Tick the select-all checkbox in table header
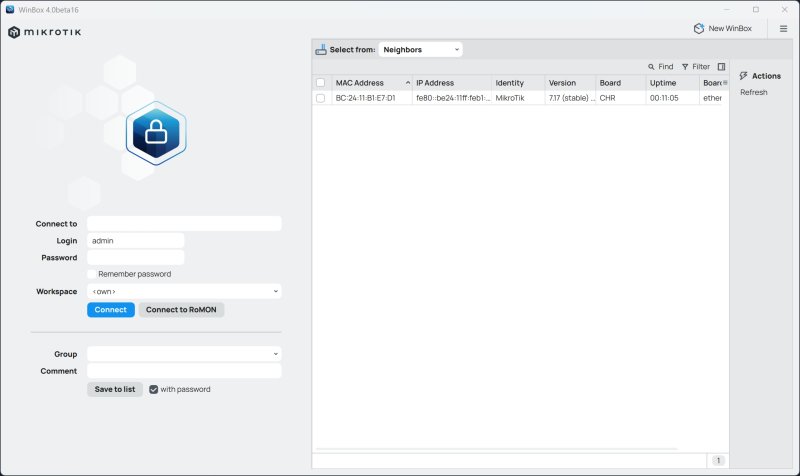Screen dimensions: 800x476 pos(320,83)
